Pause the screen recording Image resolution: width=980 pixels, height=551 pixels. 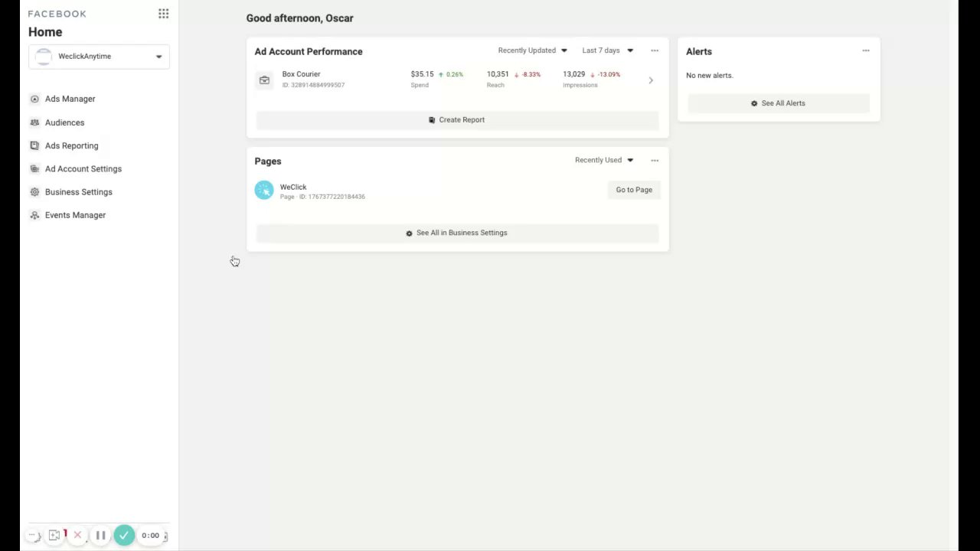pos(100,536)
